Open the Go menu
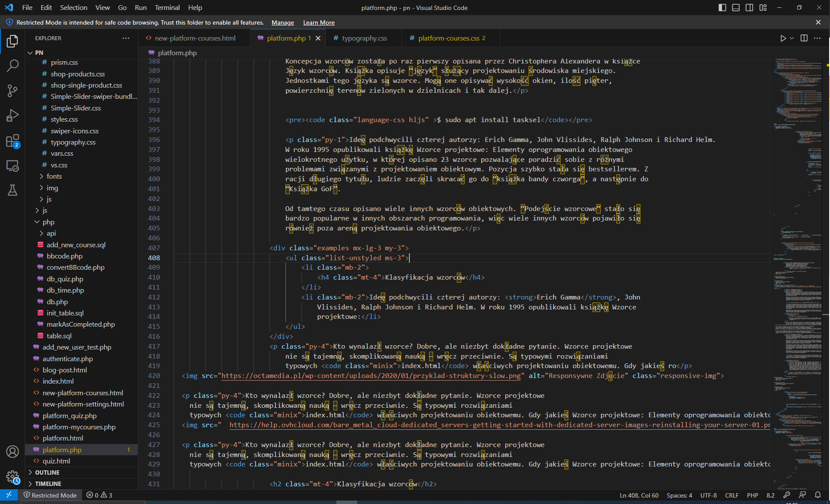This screenshot has width=830, height=504. pyautogui.click(x=122, y=8)
